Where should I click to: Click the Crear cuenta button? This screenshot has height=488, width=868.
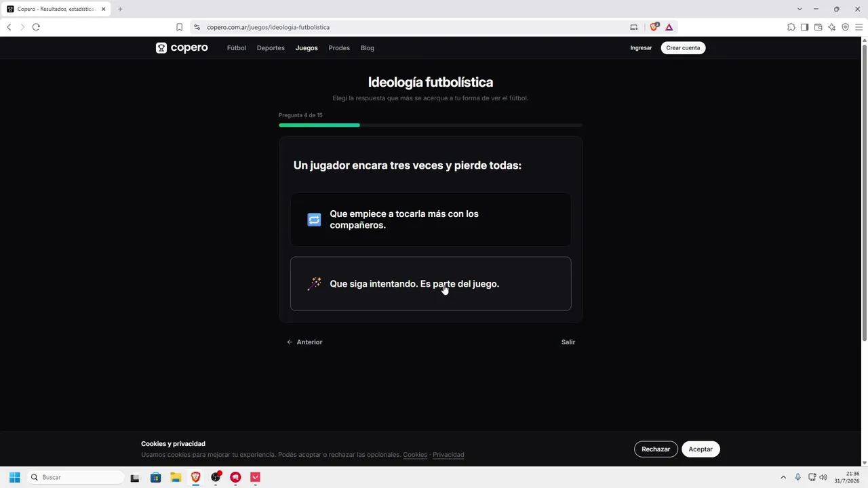pyautogui.click(x=683, y=48)
